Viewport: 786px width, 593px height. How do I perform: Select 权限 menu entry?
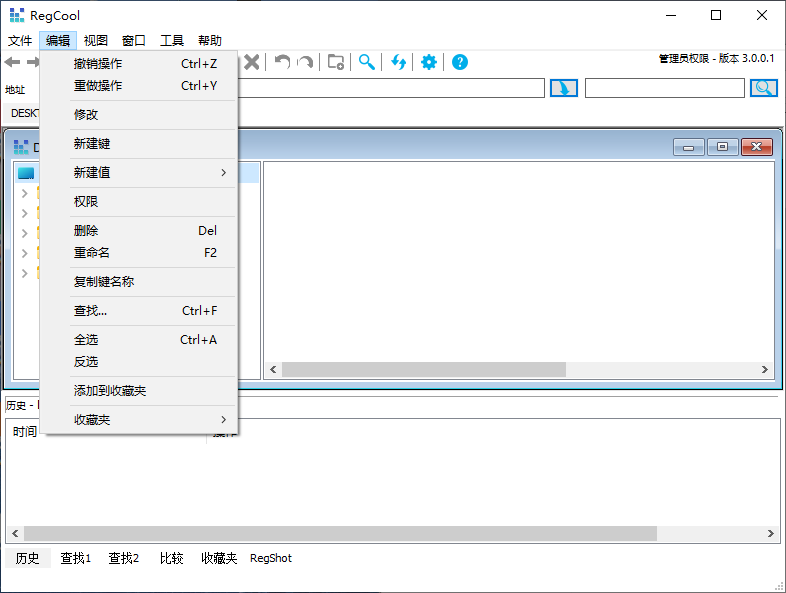click(x=138, y=202)
